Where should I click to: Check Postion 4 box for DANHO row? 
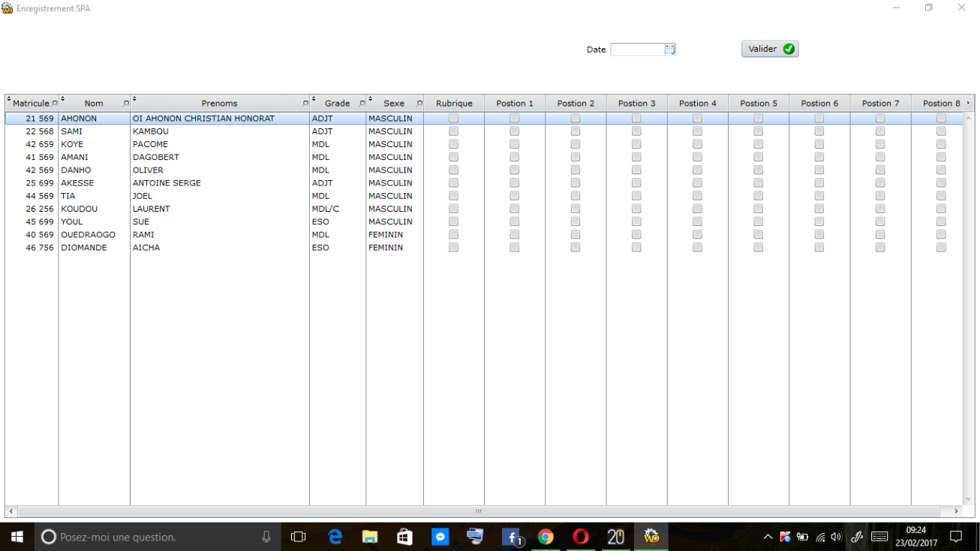coord(697,170)
